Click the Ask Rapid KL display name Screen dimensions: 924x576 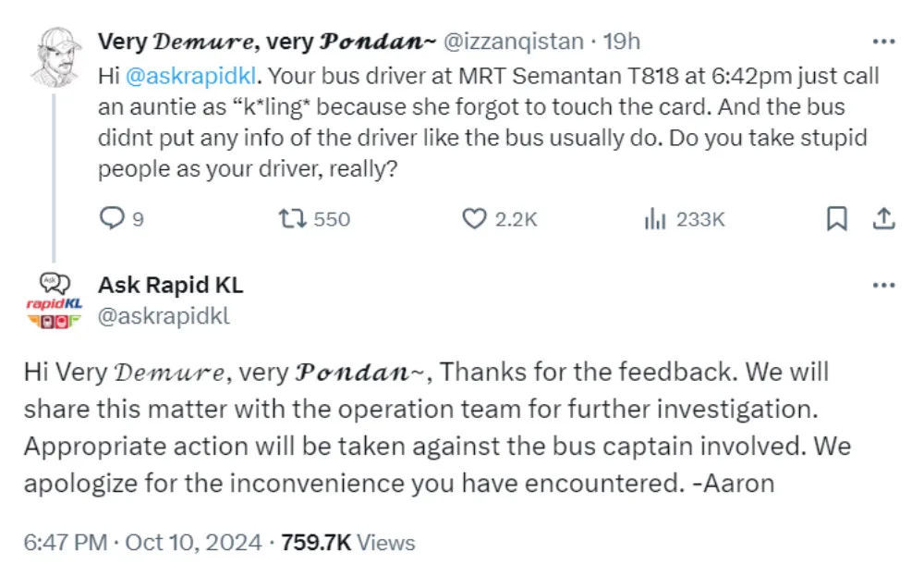point(170,285)
